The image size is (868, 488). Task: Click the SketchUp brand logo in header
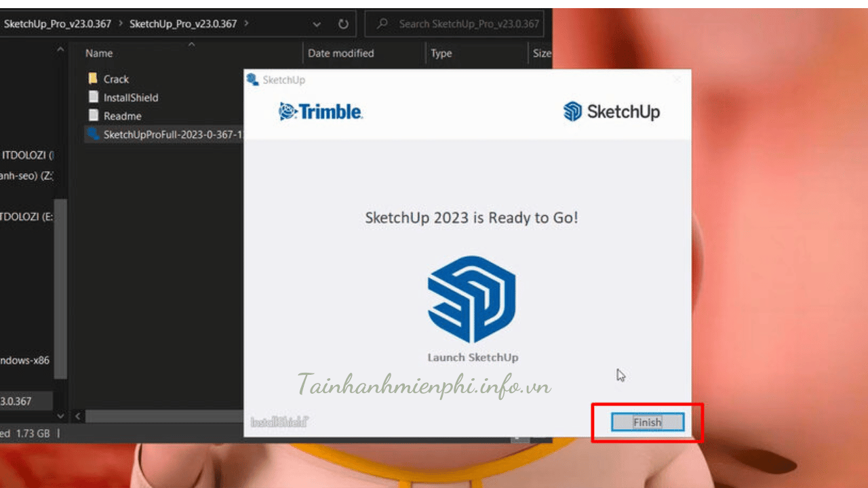pyautogui.click(x=612, y=112)
